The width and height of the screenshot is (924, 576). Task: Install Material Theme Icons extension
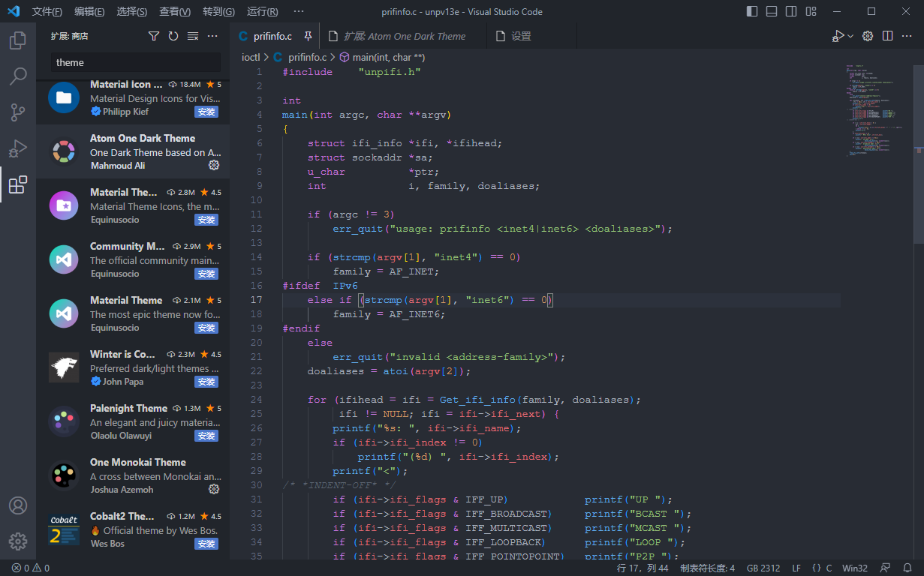point(206,220)
